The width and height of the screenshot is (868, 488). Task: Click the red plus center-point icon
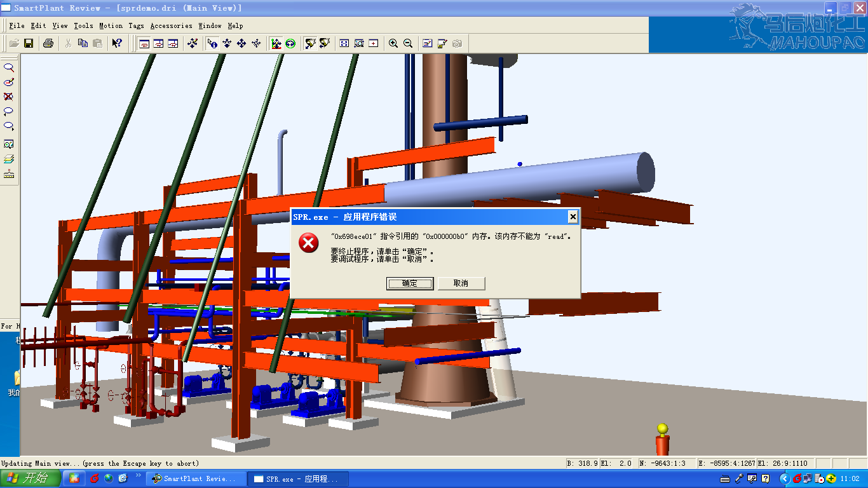(374, 43)
